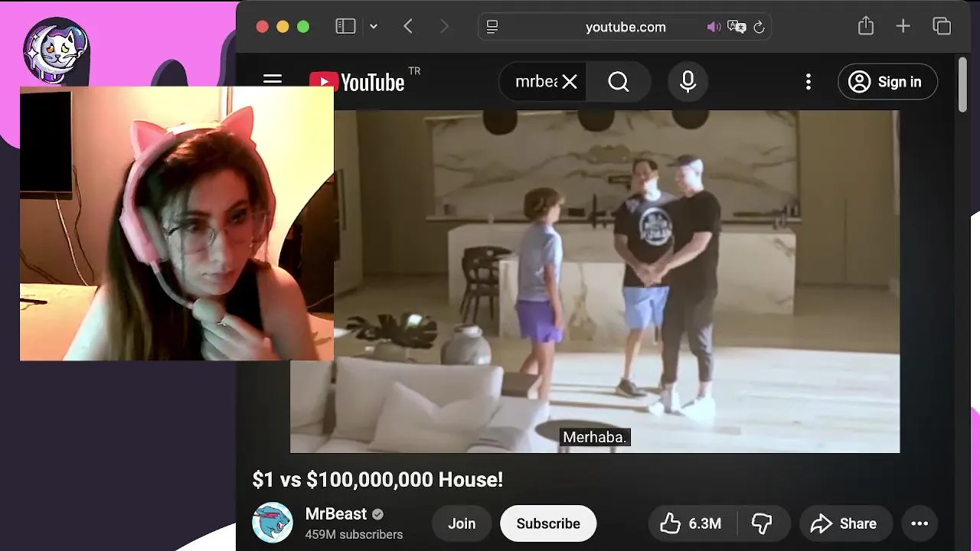The width and height of the screenshot is (980, 551).
Task: Click the youtube.com address field
Action: click(x=625, y=27)
